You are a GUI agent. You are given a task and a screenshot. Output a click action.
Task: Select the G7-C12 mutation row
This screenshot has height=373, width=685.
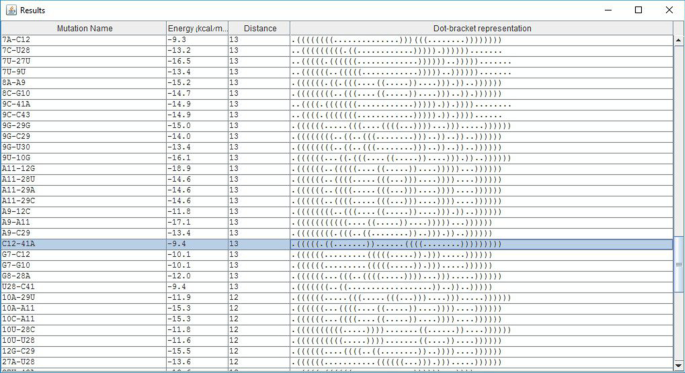click(337, 255)
